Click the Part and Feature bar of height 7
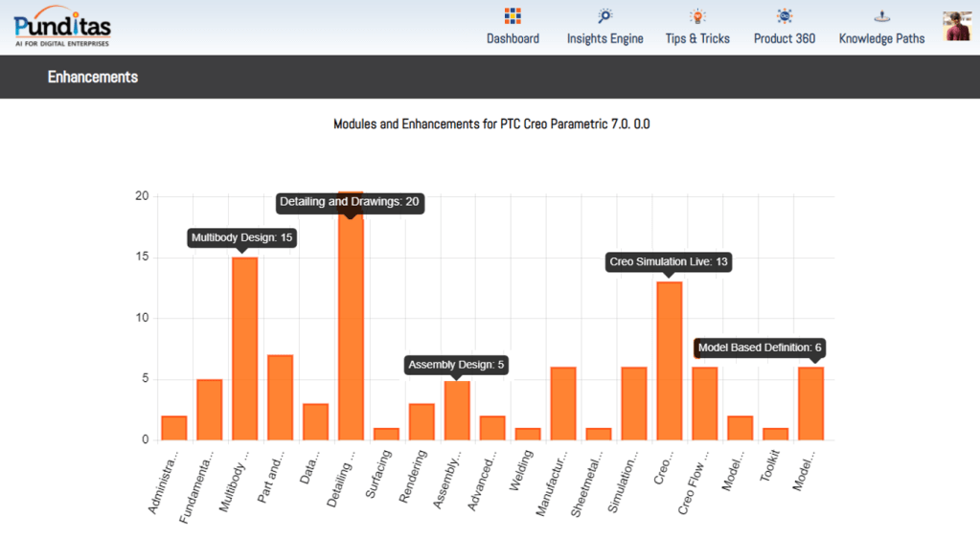The width and height of the screenshot is (980, 539). pyautogui.click(x=280, y=397)
